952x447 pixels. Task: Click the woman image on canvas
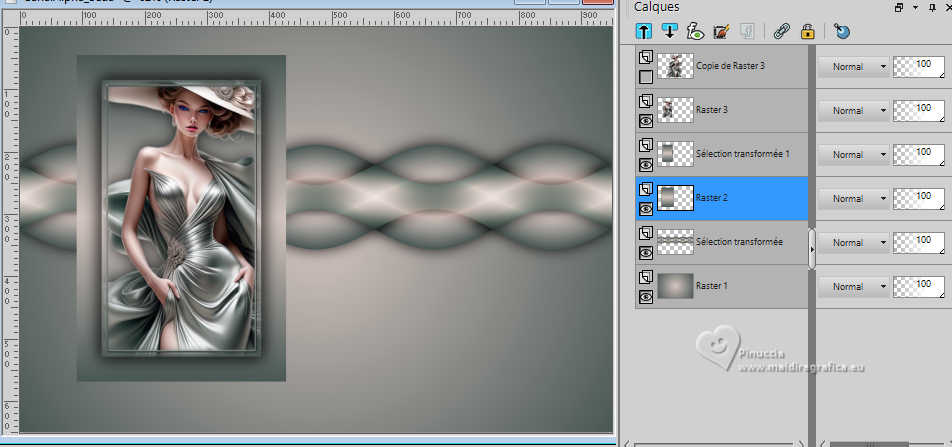point(181,218)
